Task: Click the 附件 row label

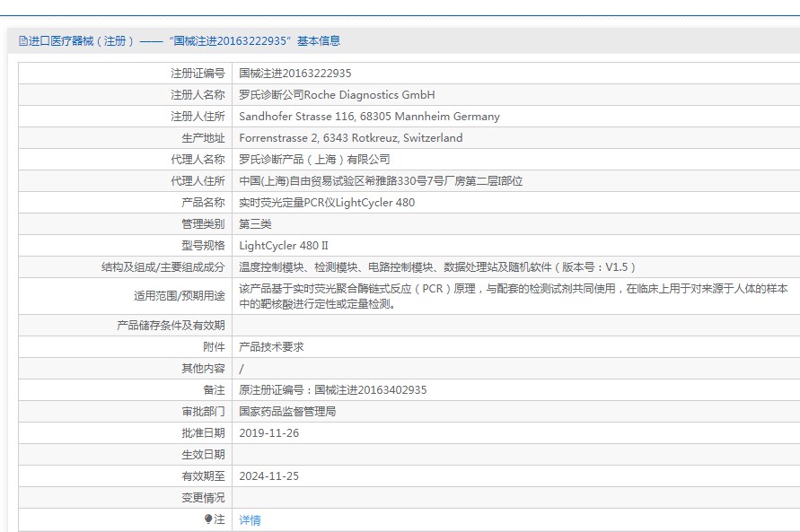Action: (214, 347)
